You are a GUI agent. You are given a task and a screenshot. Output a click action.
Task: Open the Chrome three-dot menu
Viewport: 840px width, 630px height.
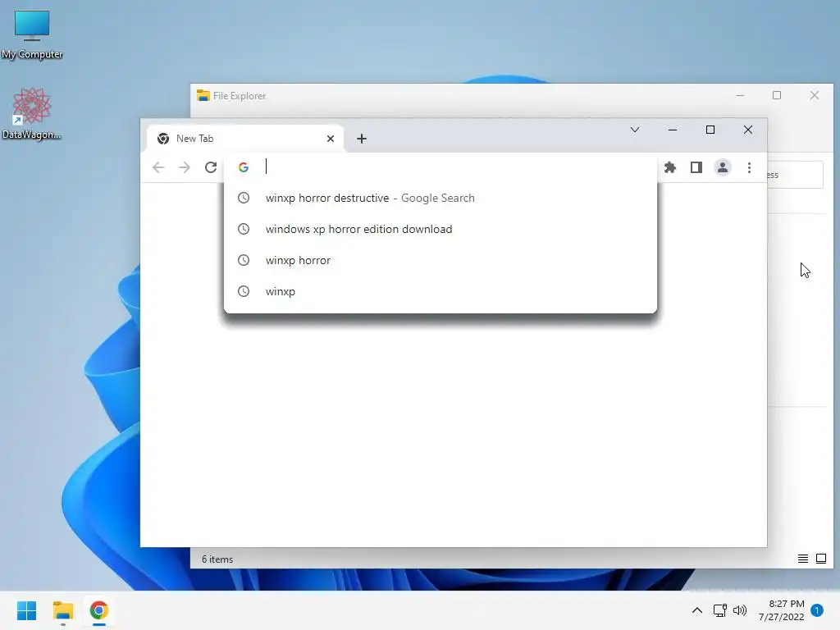(749, 167)
